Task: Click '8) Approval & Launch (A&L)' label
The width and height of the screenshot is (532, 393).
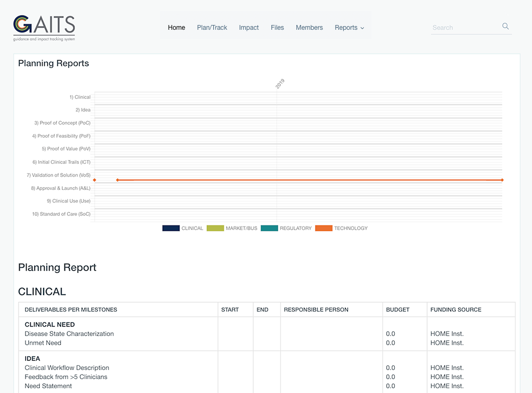Action: pyautogui.click(x=61, y=188)
